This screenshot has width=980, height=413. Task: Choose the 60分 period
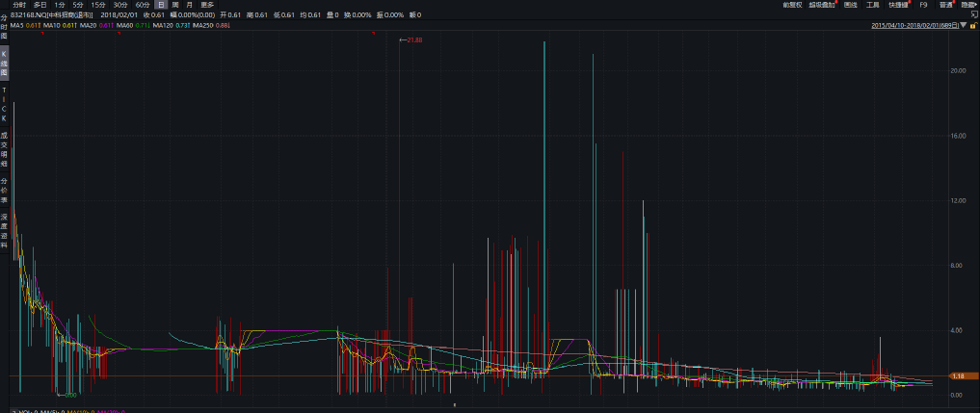(x=143, y=5)
